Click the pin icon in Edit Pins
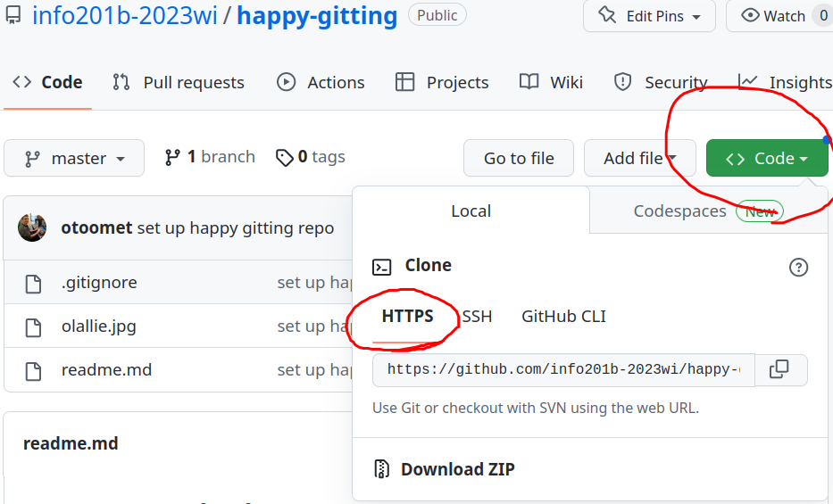 click(607, 15)
